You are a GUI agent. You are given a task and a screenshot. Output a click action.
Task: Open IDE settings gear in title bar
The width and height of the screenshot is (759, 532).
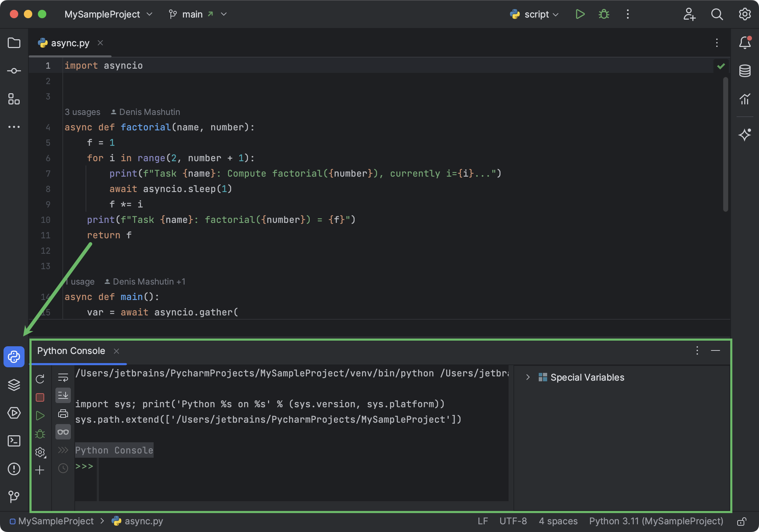click(x=745, y=14)
